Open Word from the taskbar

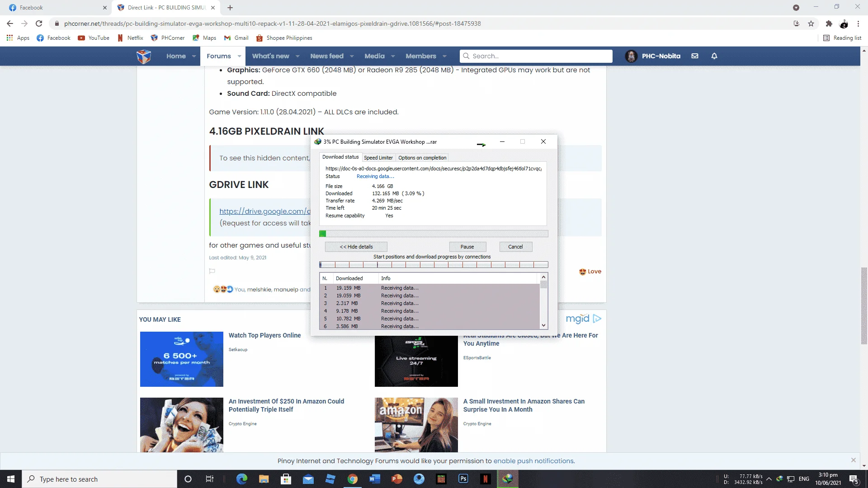pyautogui.click(x=375, y=479)
